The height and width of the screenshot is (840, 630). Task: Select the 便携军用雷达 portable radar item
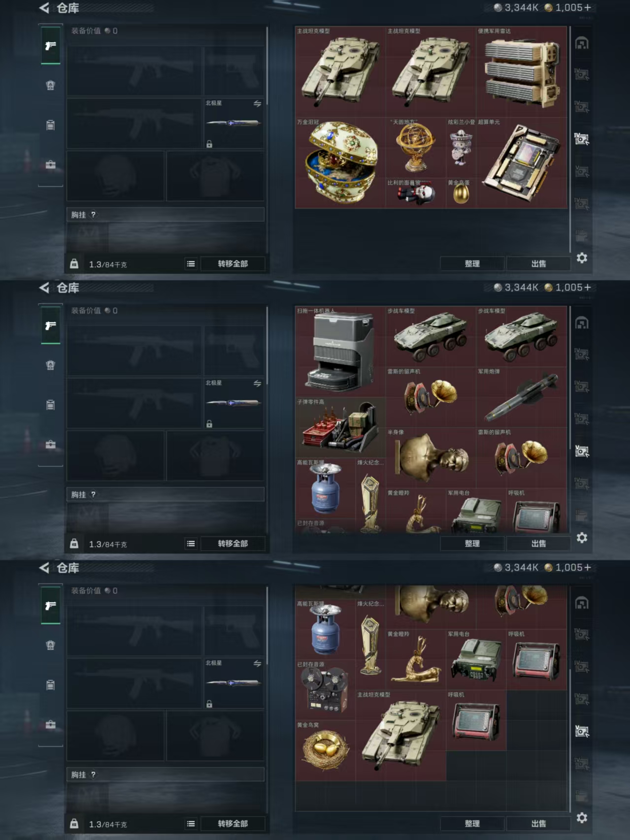click(522, 72)
